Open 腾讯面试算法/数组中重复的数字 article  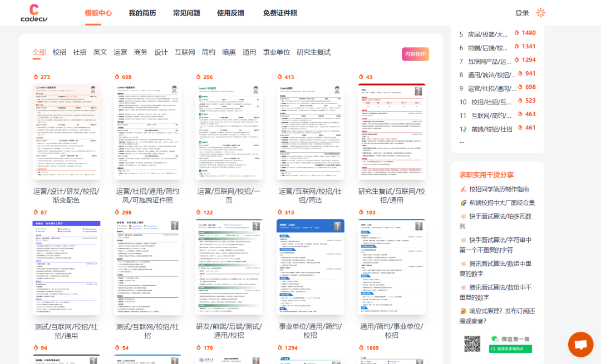point(496,269)
